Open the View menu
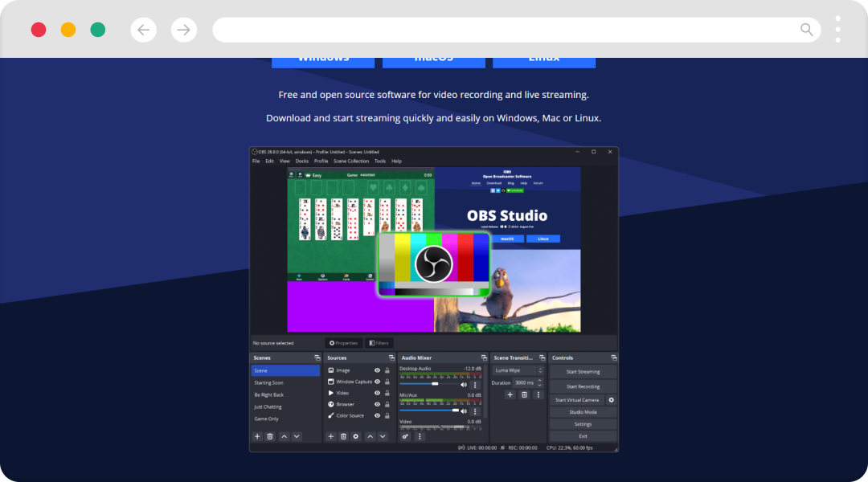 point(285,161)
